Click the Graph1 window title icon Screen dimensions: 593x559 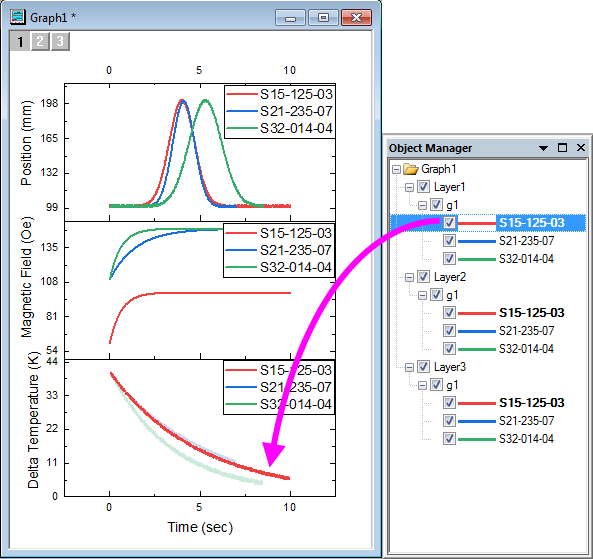17,17
